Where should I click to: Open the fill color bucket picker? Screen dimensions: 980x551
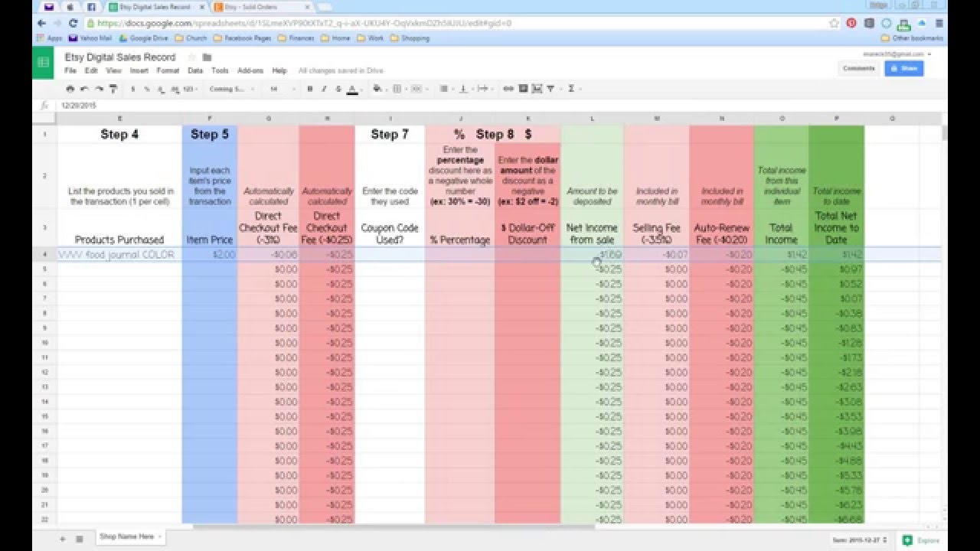[378, 89]
